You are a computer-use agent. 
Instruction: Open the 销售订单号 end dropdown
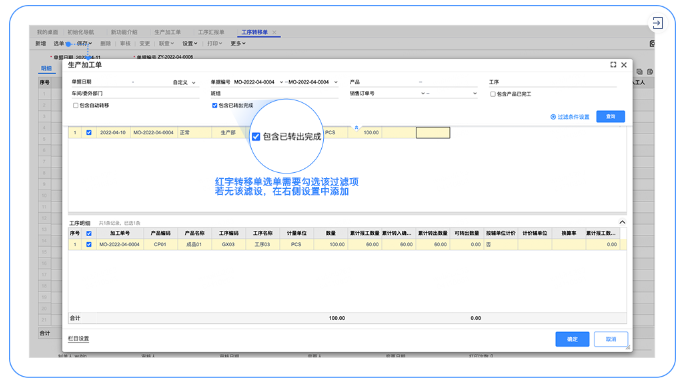pyautogui.click(x=475, y=93)
